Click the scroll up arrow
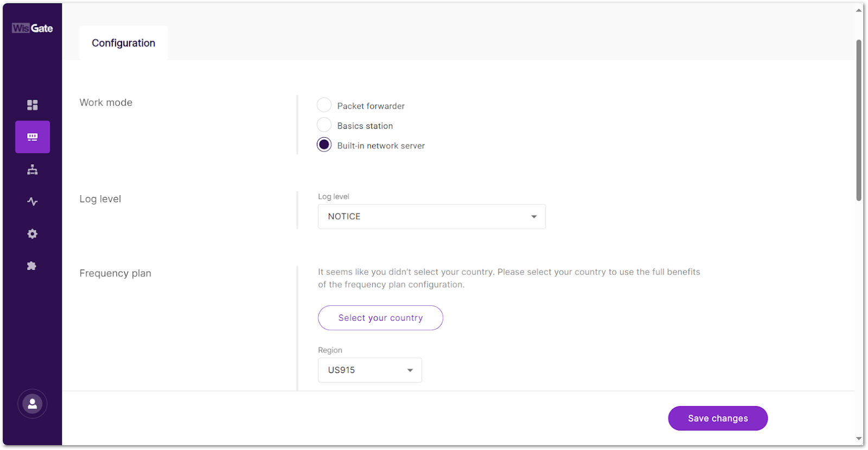This screenshot has height=450, width=868. point(859,10)
